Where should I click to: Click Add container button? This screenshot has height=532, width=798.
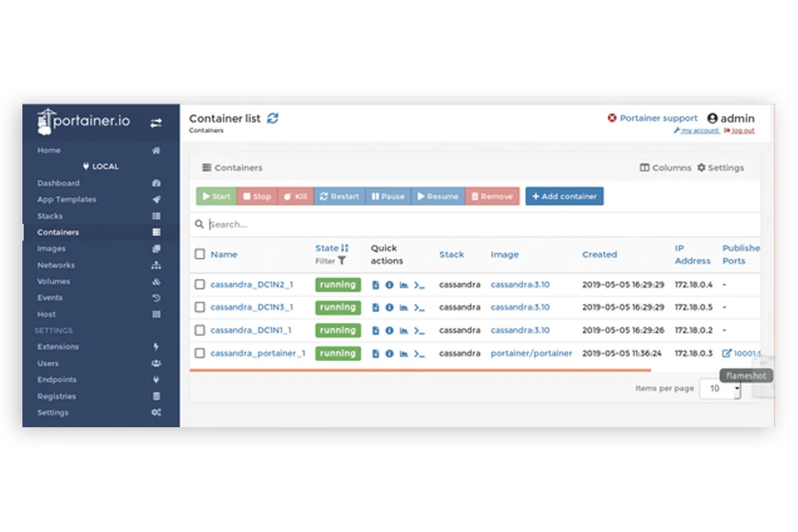pyautogui.click(x=565, y=196)
